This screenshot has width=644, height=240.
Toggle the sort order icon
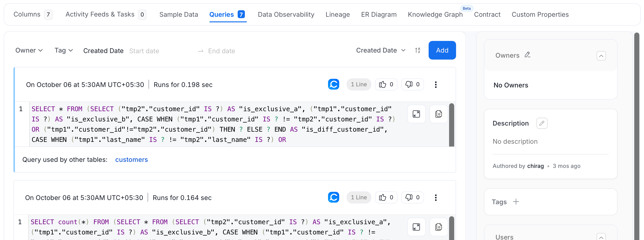[x=417, y=50]
